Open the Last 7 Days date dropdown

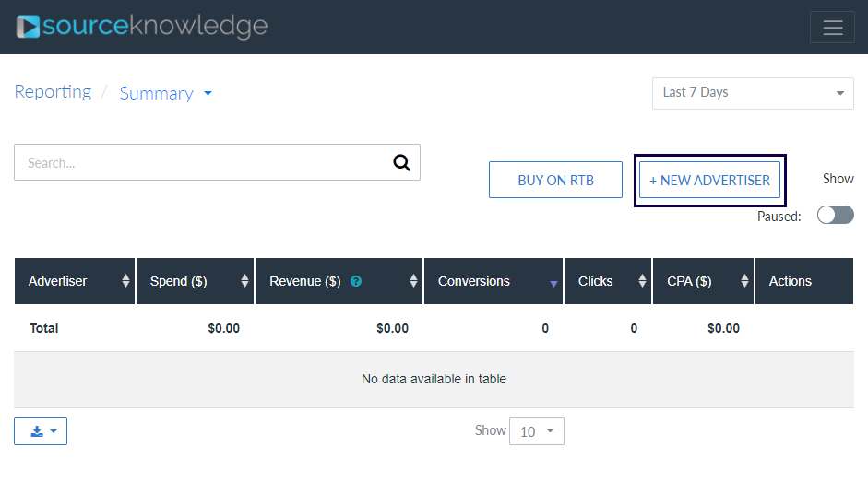coord(753,93)
